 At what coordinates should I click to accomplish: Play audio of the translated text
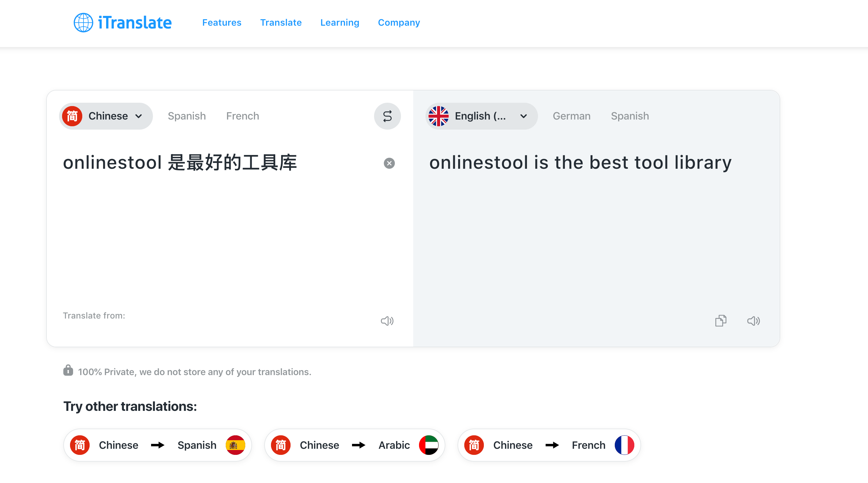pos(753,321)
